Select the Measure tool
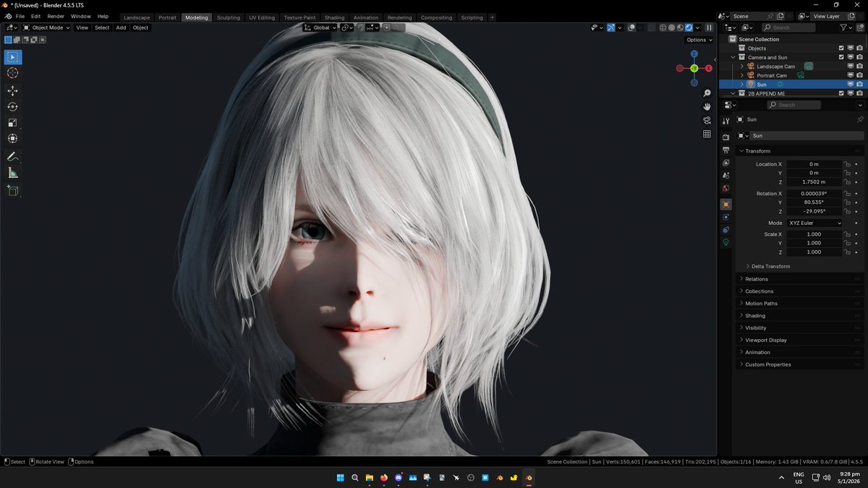Image resolution: width=868 pixels, height=488 pixels. (x=12, y=173)
